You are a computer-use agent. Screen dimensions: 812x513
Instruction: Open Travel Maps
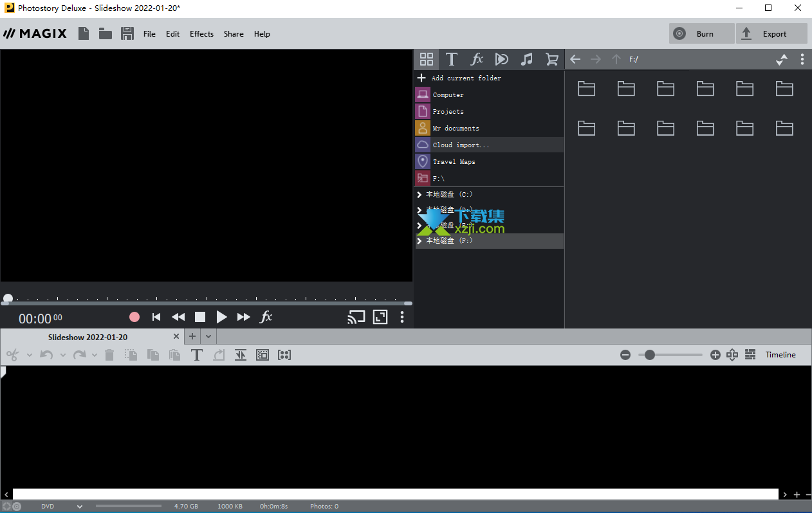click(489, 161)
